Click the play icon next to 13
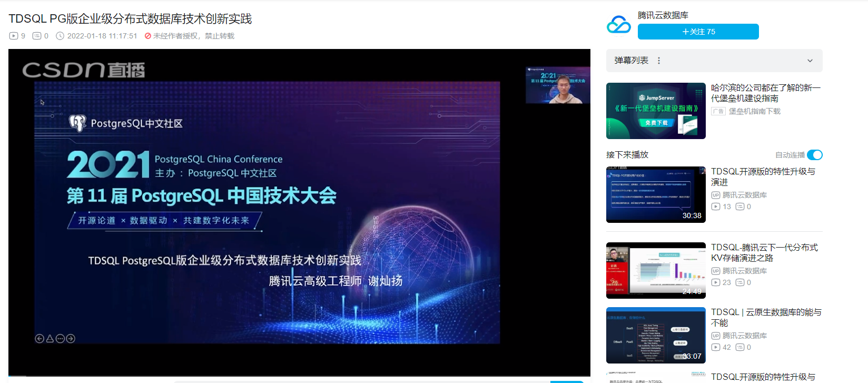Viewport: 868px width, 383px height. coord(715,207)
